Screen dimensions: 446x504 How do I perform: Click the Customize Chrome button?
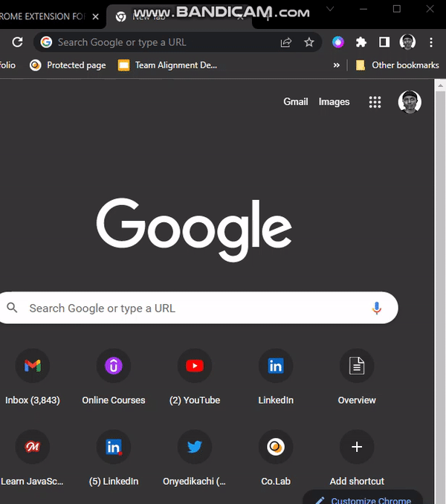[x=363, y=497]
